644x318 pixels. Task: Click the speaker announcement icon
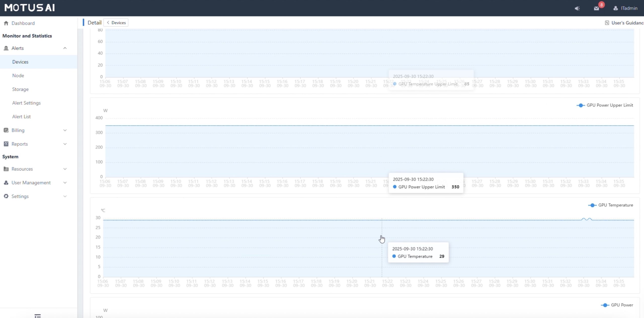coord(577,8)
